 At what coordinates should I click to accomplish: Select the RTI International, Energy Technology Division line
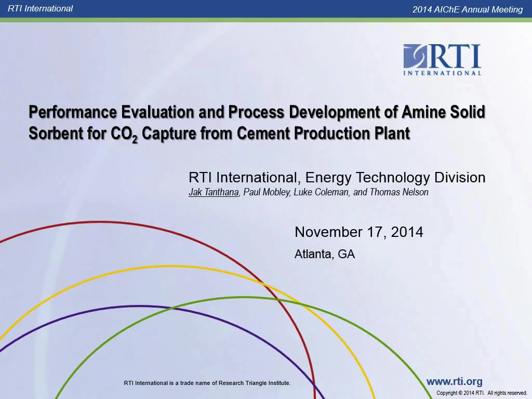point(337,178)
